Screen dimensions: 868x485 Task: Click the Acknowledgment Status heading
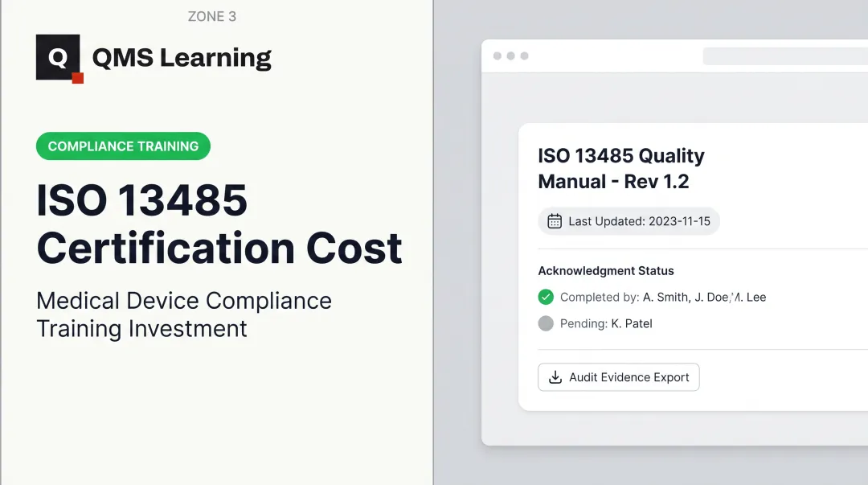(606, 270)
